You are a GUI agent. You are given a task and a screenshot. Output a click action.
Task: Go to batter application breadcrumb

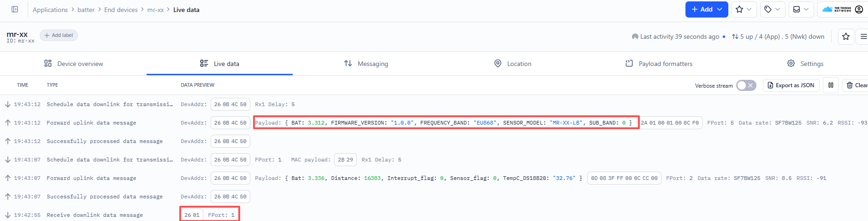click(x=86, y=10)
